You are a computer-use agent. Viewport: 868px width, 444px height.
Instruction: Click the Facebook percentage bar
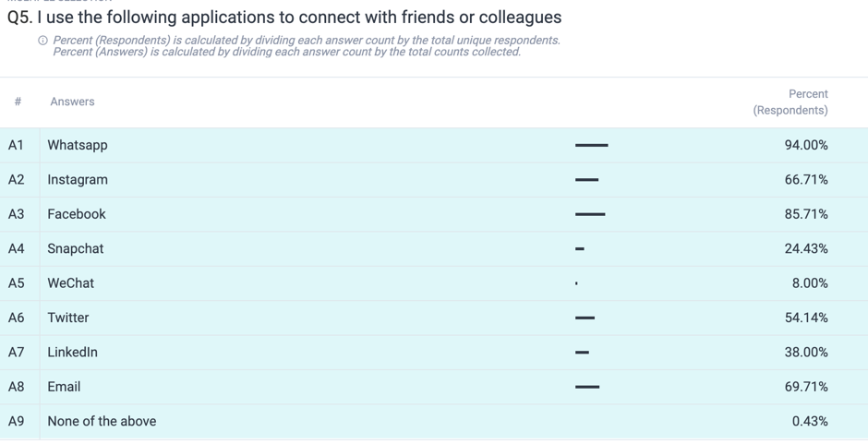[590, 214]
